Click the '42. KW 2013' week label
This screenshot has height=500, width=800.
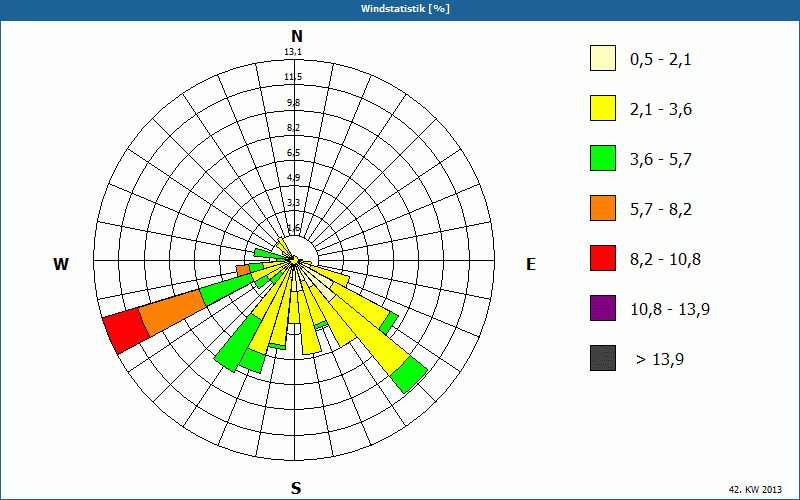755,489
